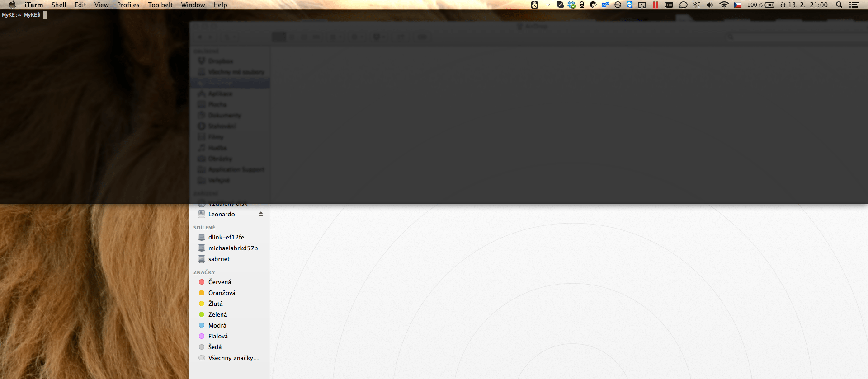The width and height of the screenshot is (868, 379).
Task: Select shared computer dlink-ef12fe
Action: [226, 237]
